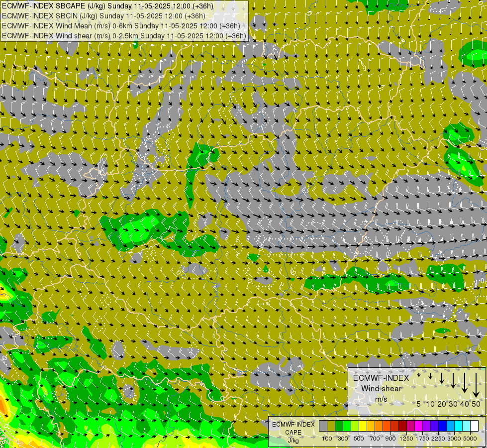This screenshot has width=487, height=448.
Task: Click the 900 value on the CAPE scale
Action: (x=390, y=439)
